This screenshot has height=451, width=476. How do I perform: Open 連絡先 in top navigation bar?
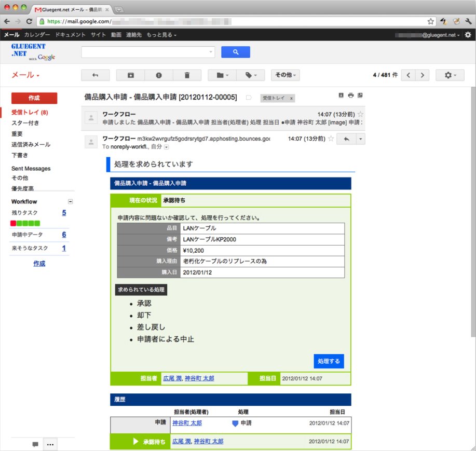tap(134, 35)
